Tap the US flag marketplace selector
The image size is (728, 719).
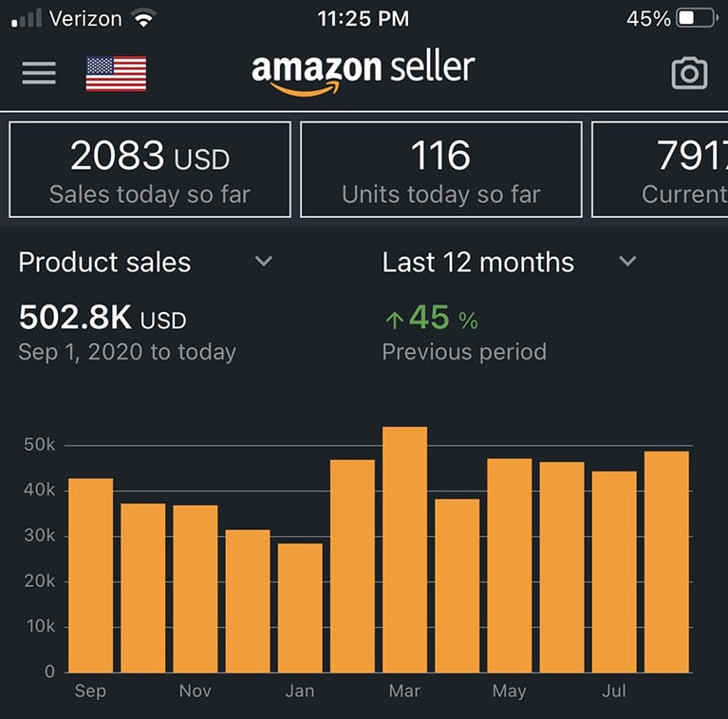tap(116, 74)
